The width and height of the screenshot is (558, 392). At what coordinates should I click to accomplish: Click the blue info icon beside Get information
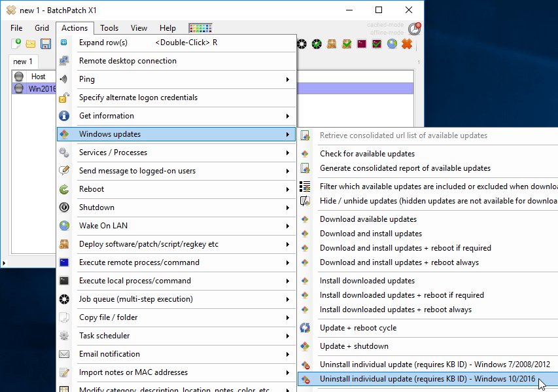click(64, 116)
